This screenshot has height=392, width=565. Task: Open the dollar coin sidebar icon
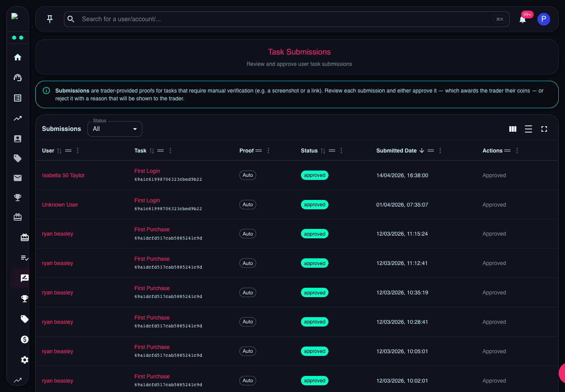(x=25, y=339)
